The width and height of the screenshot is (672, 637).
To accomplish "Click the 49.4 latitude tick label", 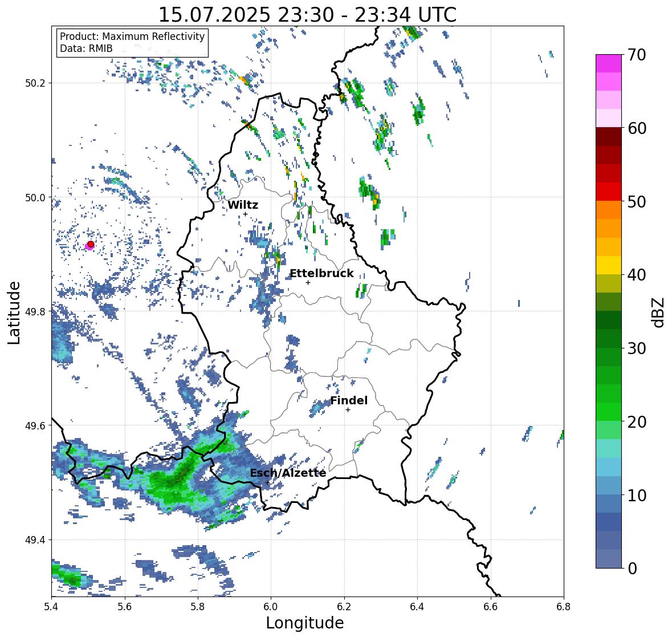I will pos(35,539).
